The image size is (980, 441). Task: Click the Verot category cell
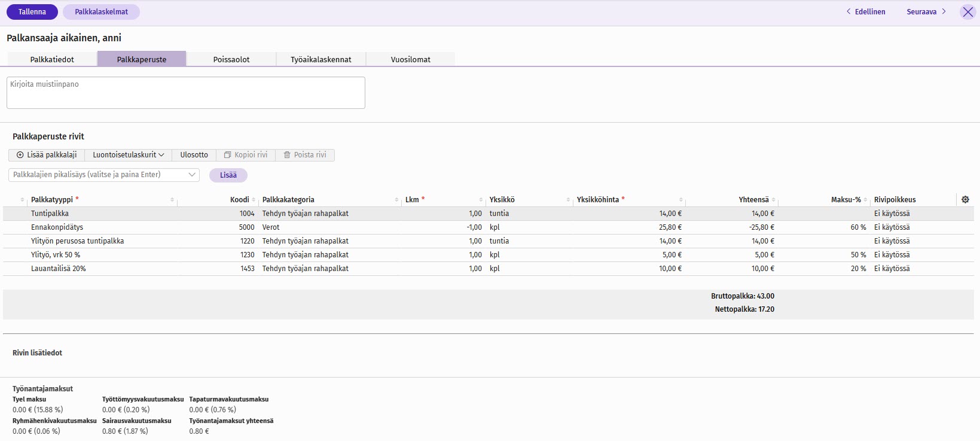[271, 227]
